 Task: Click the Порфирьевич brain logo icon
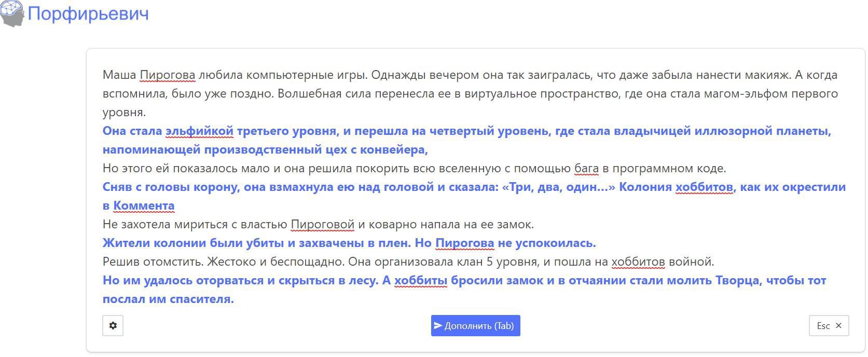(12, 13)
